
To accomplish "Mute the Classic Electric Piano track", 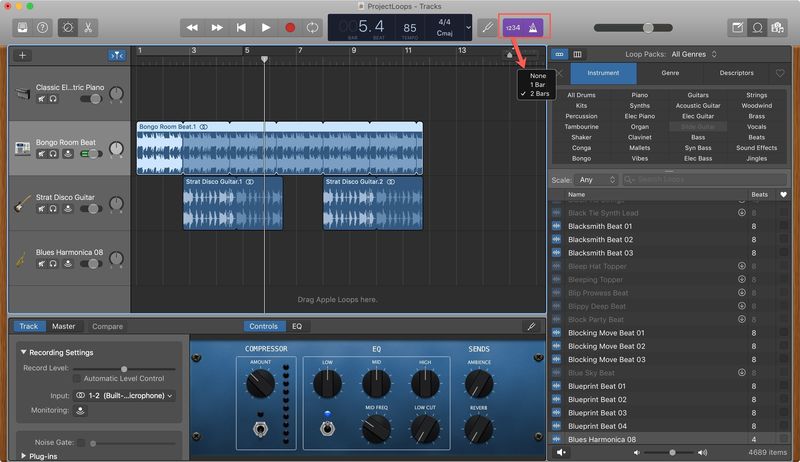I will [x=42, y=99].
